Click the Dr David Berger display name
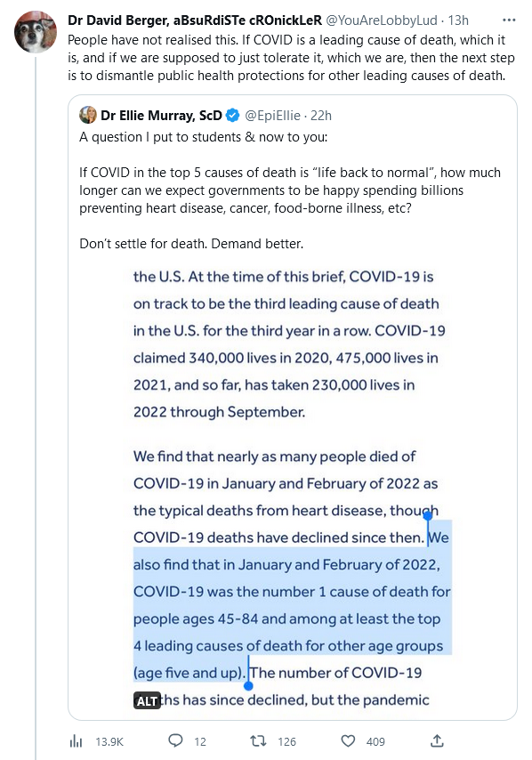Screen dimensions: 532x760 [195, 20]
